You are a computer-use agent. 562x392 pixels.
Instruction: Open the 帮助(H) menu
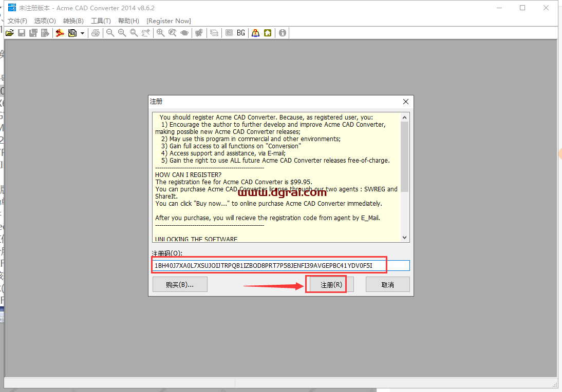(128, 21)
